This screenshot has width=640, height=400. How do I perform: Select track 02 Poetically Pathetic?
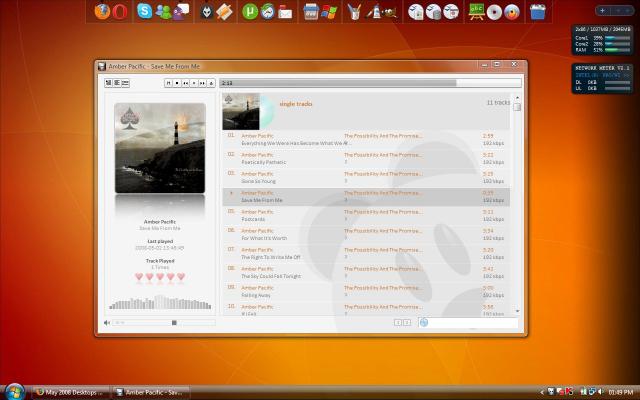[366, 158]
